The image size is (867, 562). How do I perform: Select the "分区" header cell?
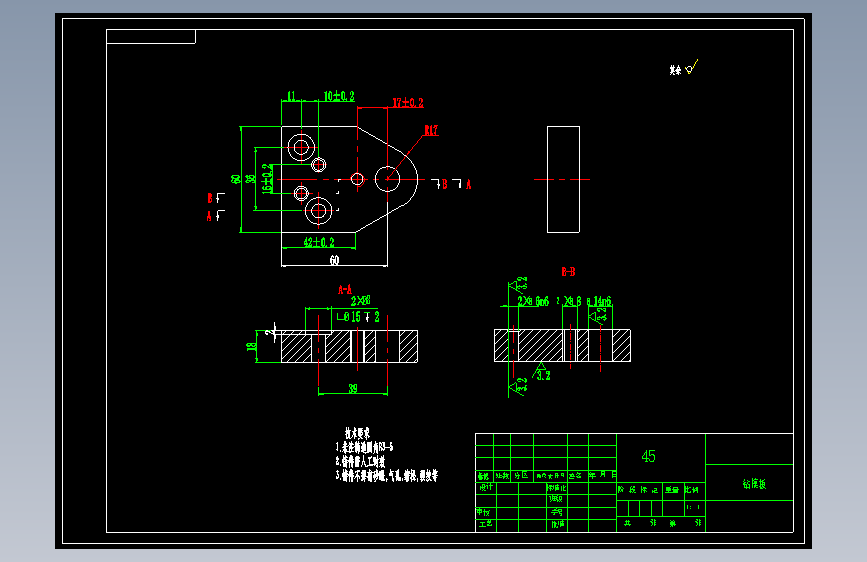(x=521, y=476)
